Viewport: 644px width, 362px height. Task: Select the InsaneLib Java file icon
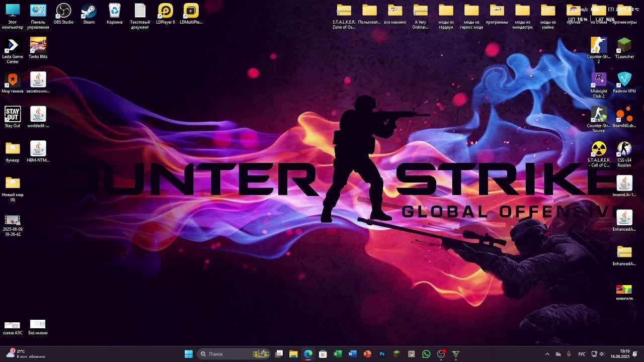(624, 186)
